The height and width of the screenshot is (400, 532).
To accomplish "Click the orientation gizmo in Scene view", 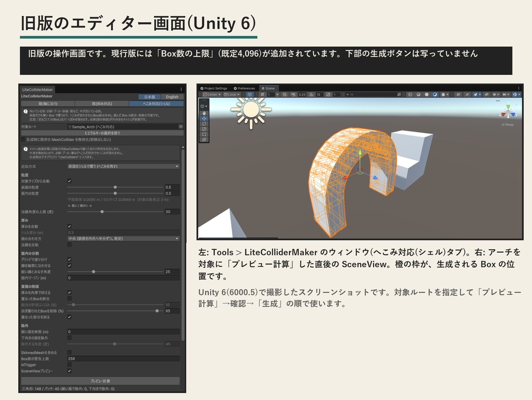I will coord(508,111).
